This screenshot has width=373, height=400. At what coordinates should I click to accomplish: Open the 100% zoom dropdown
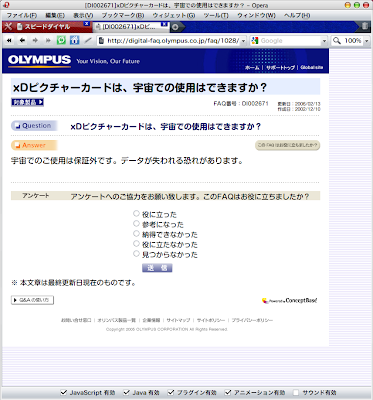[x=366, y=41]
